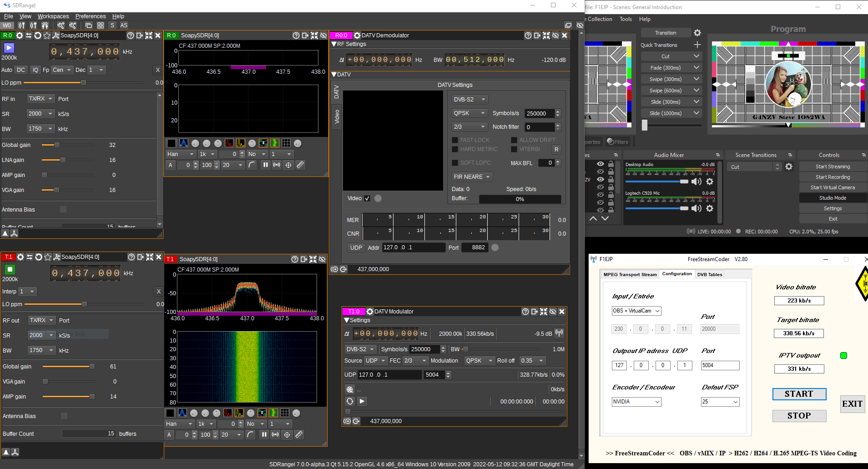Collapse the RF Settings section

click(x=334, y=44)
